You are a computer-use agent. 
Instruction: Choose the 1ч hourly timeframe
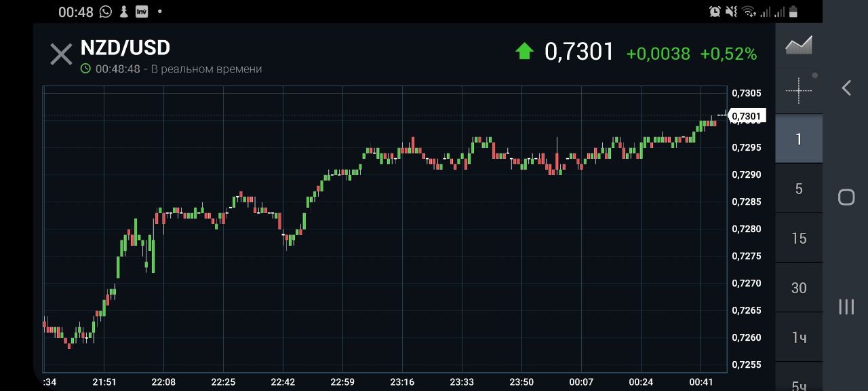click(799, 337)
